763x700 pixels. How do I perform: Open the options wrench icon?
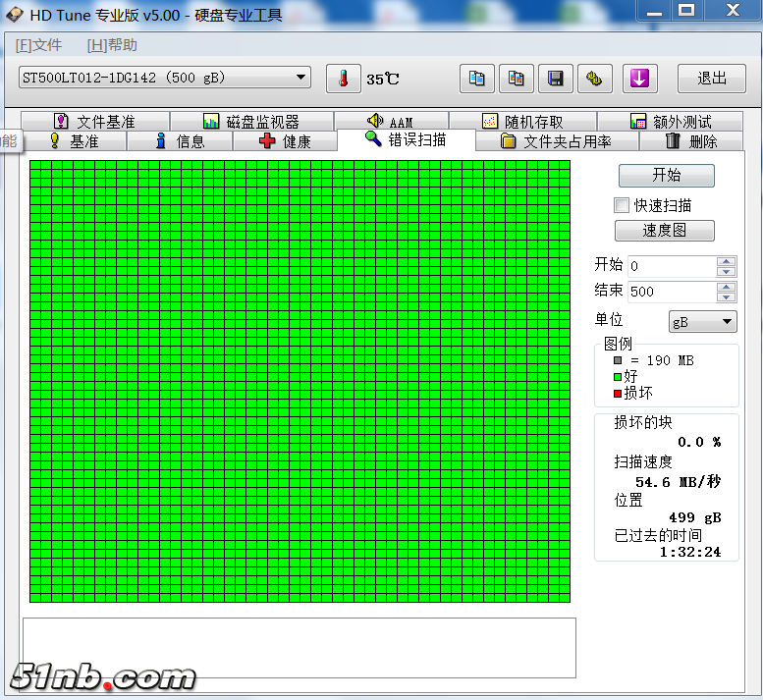coord(594,79)
